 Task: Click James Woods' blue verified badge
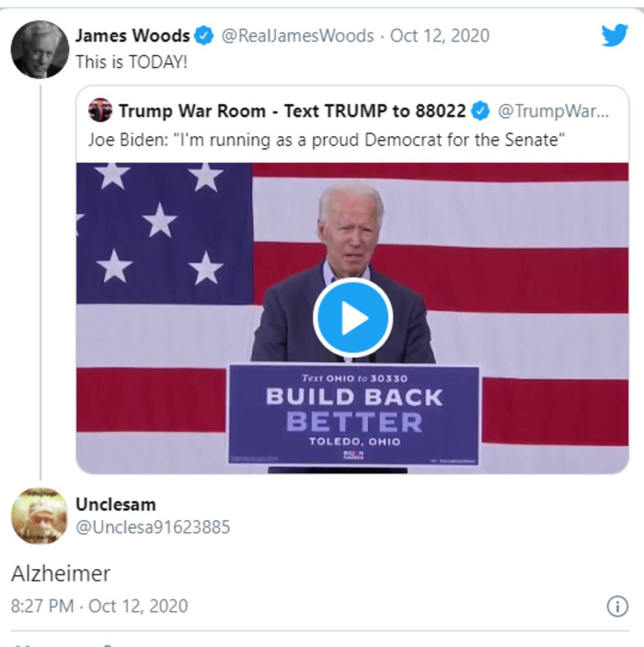pos(204,35)
